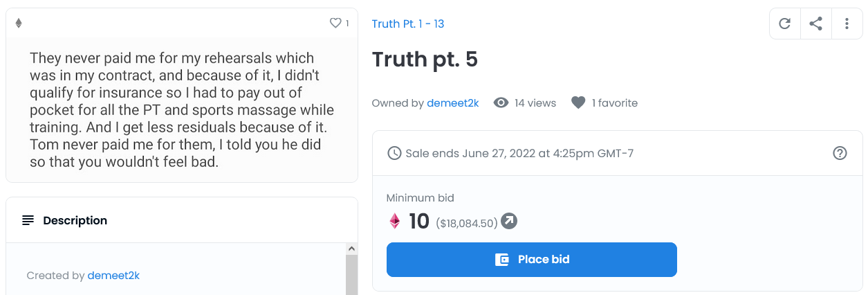The height and width of the screenshot is (295, 868).
Task: Click the sale ends clock icon
Action: click(x=394, y=153)
